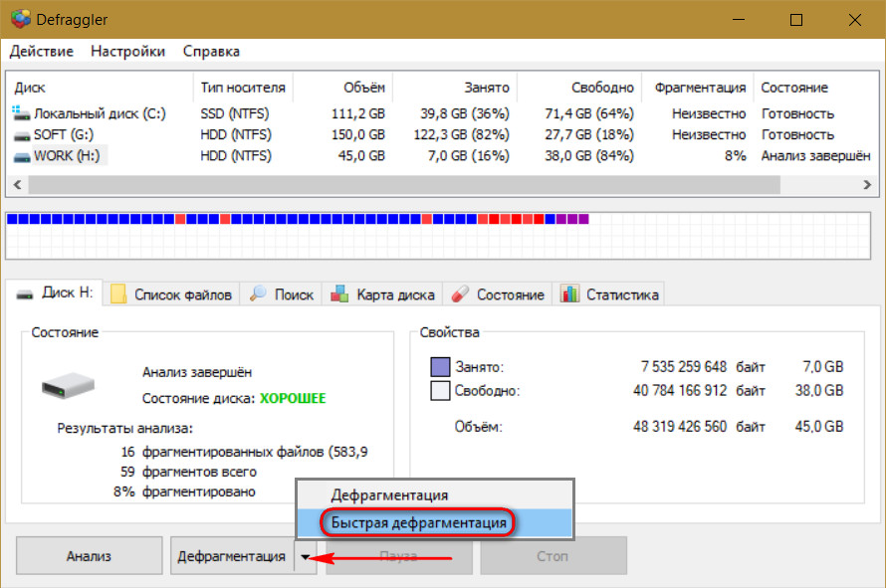886x588 pixels.
Task: Choose Дефрагментация from the popup menu
Action: click(434, 495)
